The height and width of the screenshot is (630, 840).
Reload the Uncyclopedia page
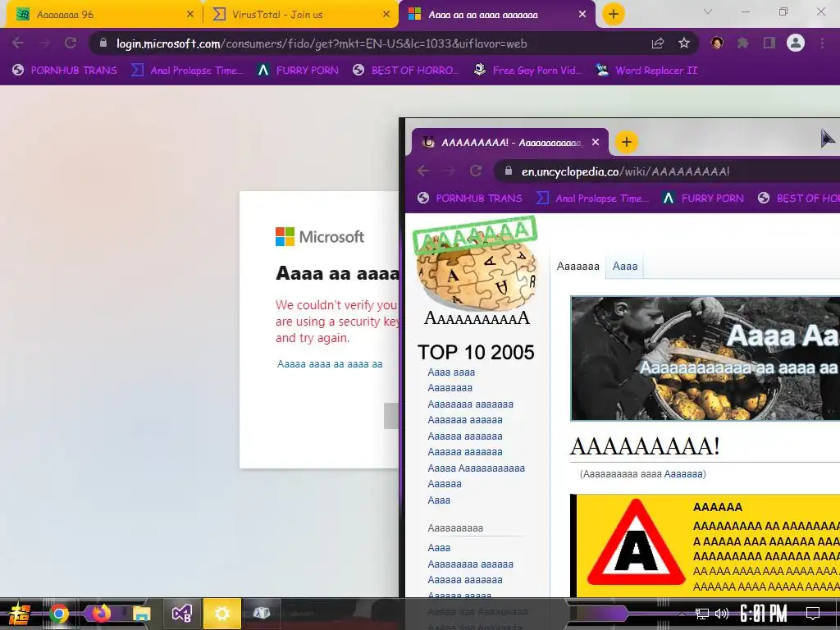click(x=475, y=171)
